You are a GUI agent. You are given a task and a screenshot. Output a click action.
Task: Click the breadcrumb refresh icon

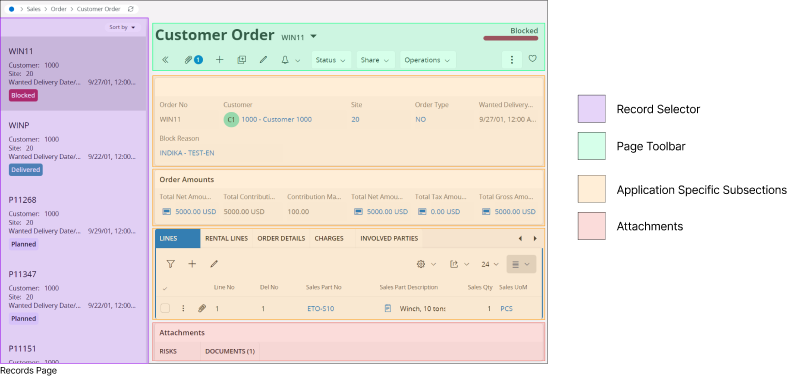(x=131, y=9)
